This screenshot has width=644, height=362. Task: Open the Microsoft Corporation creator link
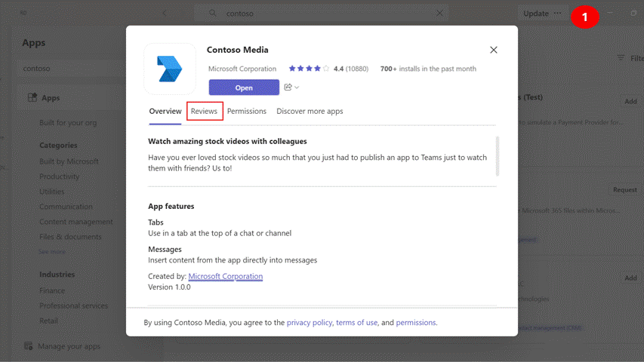pos(226,276)
